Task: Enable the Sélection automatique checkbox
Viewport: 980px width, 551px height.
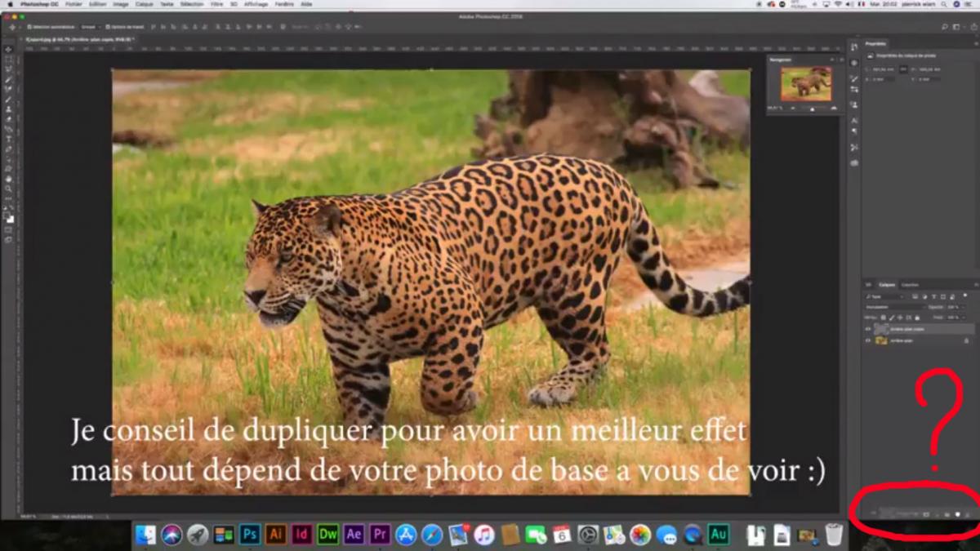Action: tap(28, 27)
